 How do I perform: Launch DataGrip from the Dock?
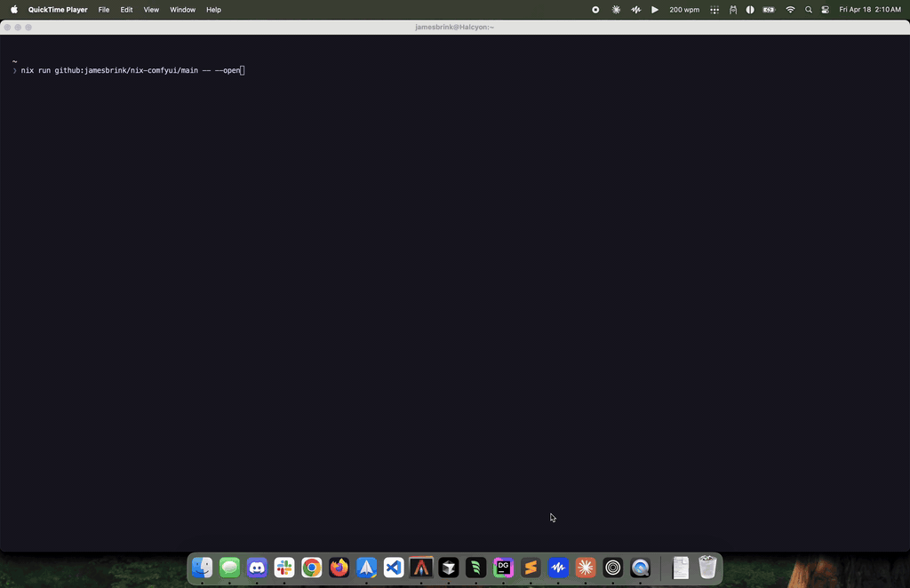[503, 568]
